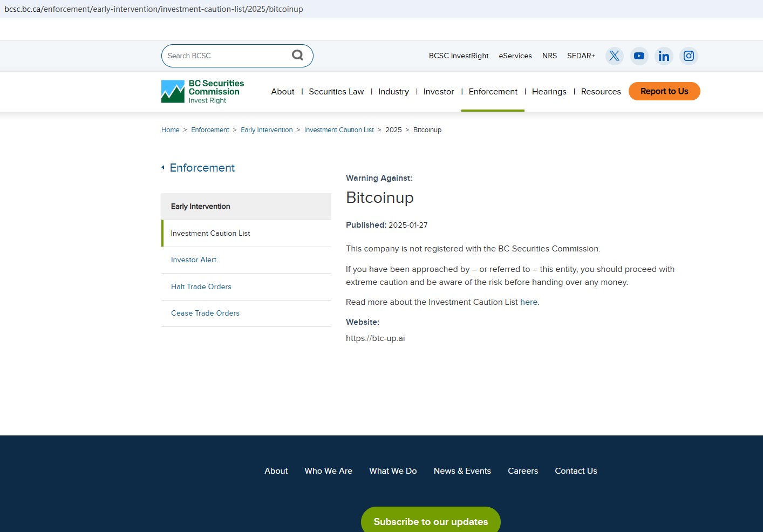The width and height of the screenshot is (763, 532).
Task: Open the NRS link
Action: tap(549, 56)
